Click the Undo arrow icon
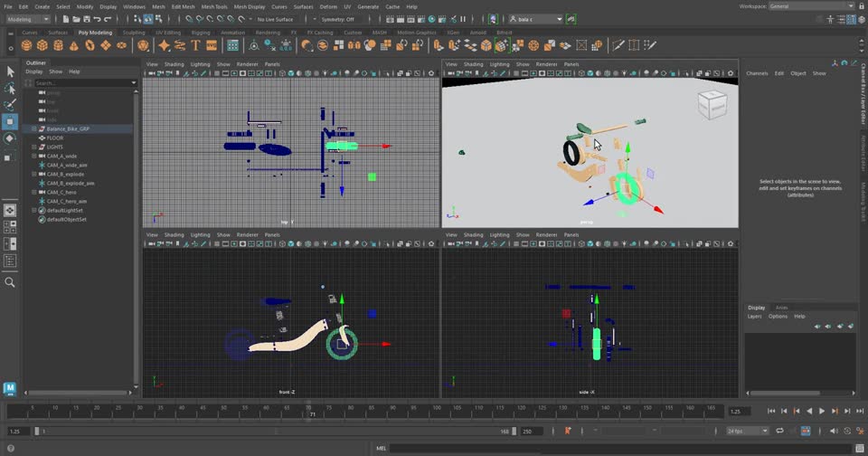The image size is (868, 456). click(98, 19)
